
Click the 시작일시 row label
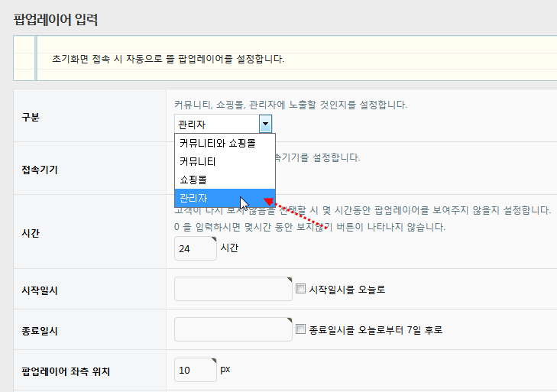click(40, 290)
